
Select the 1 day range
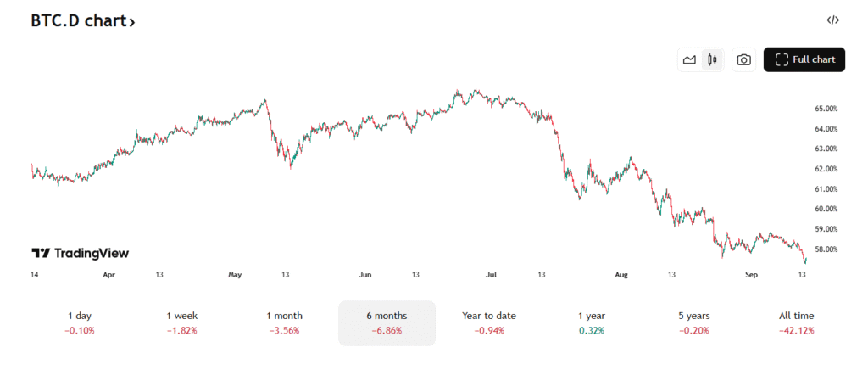80,322
